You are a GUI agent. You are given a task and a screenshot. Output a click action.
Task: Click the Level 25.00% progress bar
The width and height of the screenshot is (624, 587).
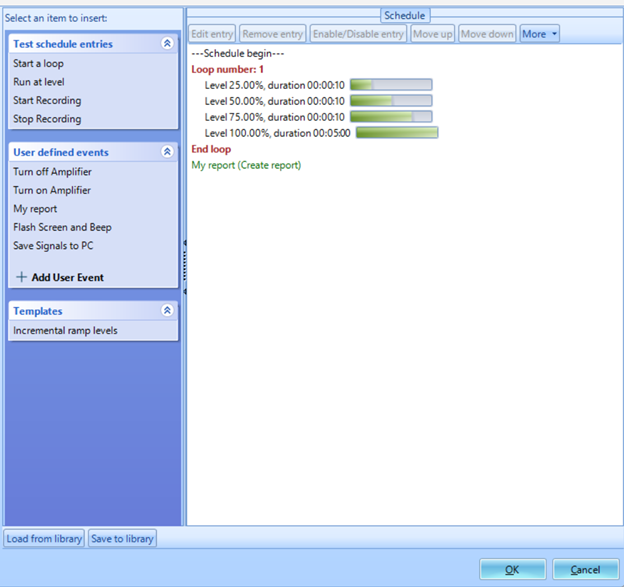391,85
